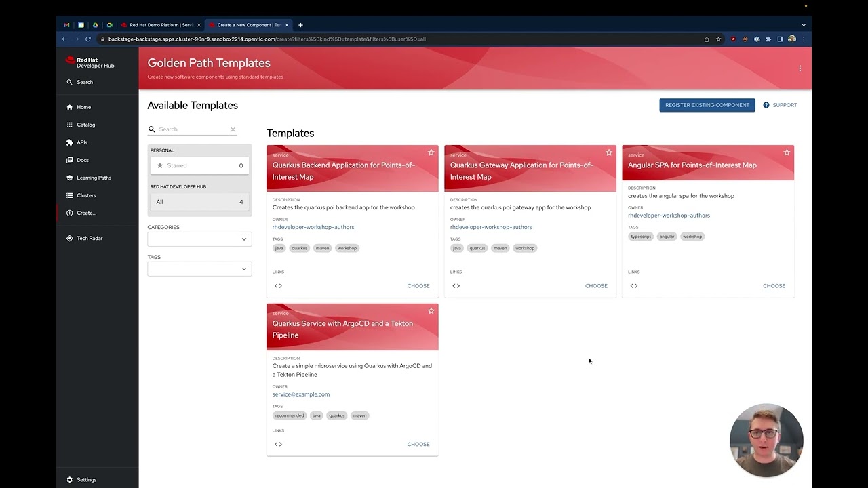868x488 pixels.
Task: Click the recommended tag chip
Action: [x=290, y=415]
